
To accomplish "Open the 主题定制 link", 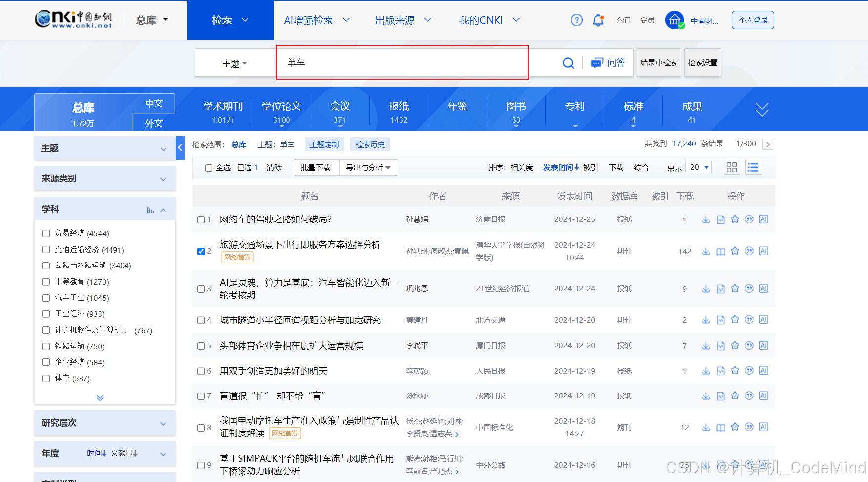I will point(324,144).
